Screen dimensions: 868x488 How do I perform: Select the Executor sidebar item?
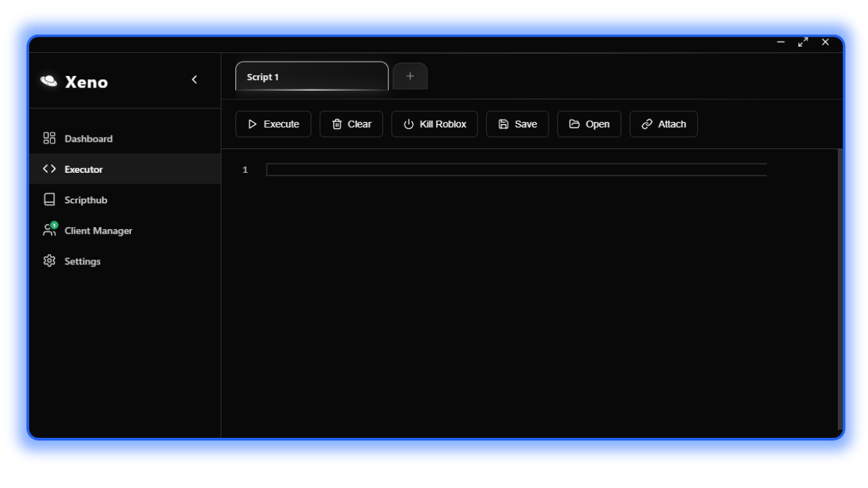tap(125, 169)
